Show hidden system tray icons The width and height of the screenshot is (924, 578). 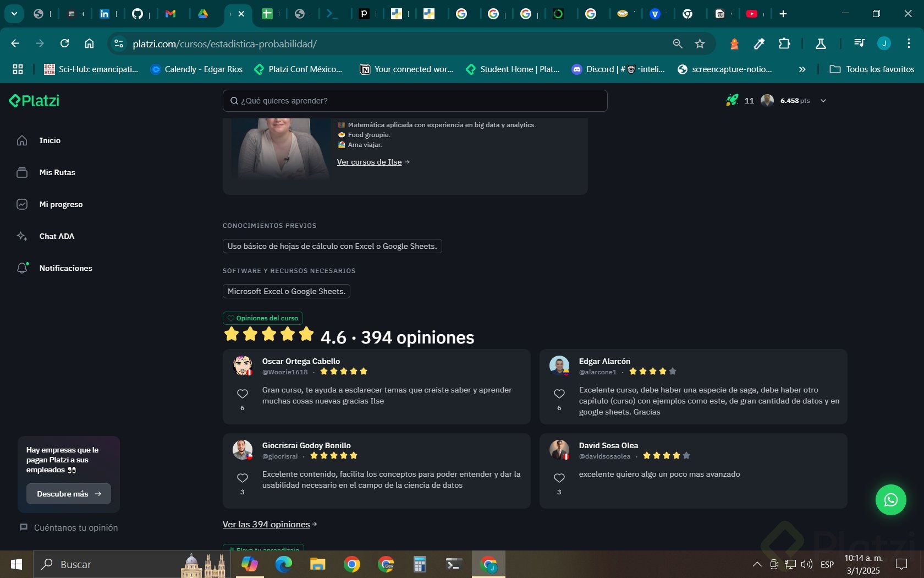pyautogui.click(x=757, y=564)
